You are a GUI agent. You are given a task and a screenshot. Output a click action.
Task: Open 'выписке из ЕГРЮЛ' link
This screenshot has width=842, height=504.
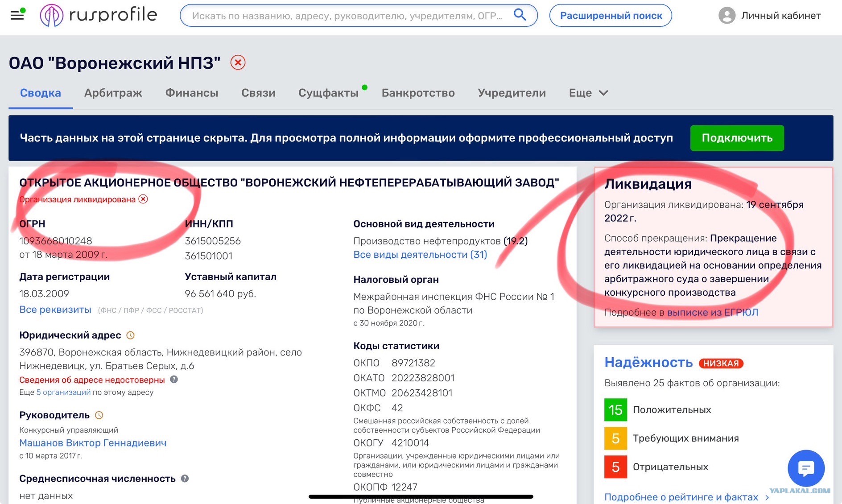click(713, 312)
